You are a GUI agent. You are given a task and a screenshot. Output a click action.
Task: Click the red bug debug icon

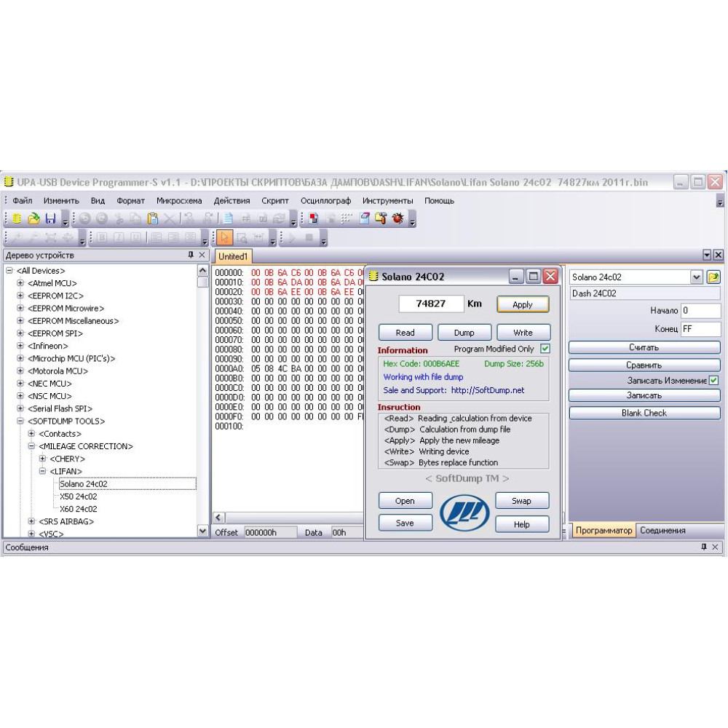pos(398,218)
